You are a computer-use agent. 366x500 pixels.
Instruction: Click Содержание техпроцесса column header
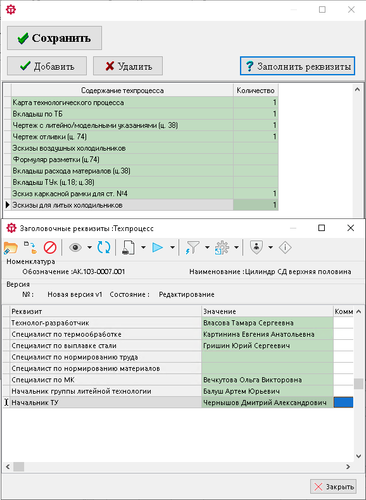pos(122,91)
